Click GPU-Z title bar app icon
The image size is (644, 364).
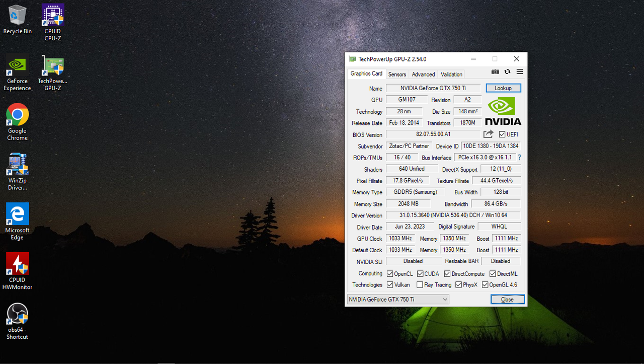click(x=352, y=59)
